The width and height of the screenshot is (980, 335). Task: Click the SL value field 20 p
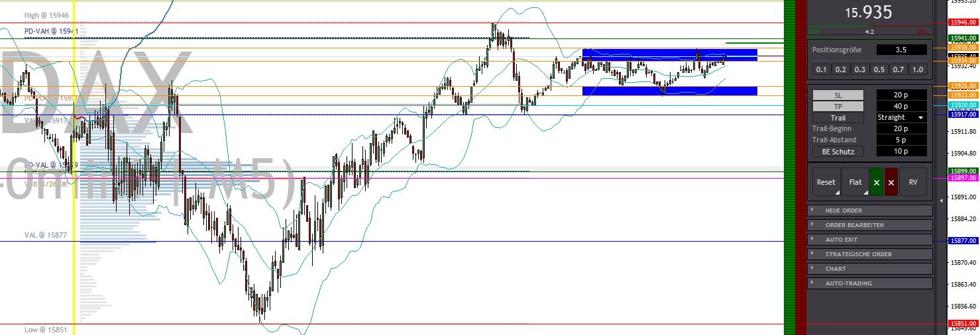[x=901, y=95]
